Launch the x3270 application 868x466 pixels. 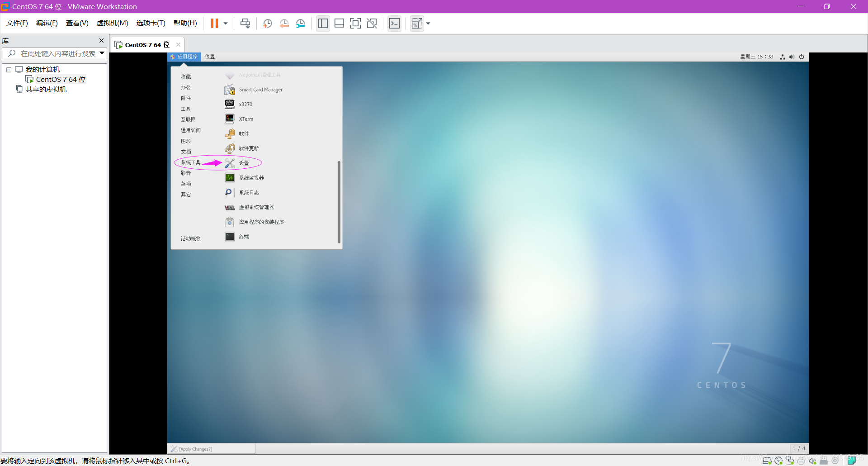(245, 104)
